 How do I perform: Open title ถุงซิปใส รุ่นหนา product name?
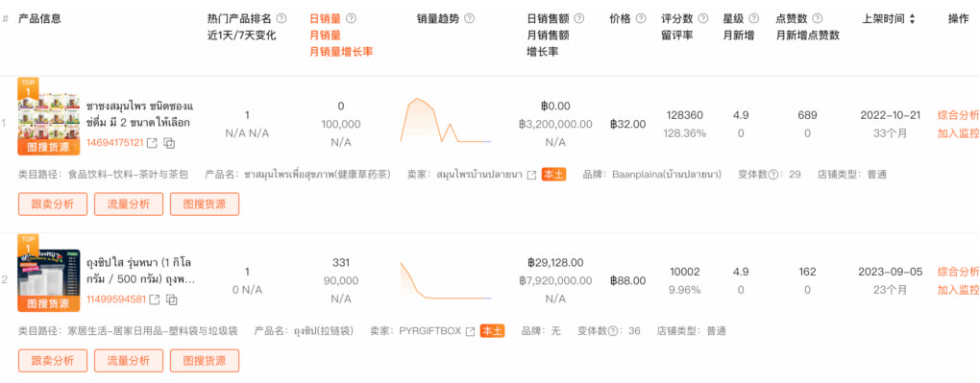coord(140,271)
